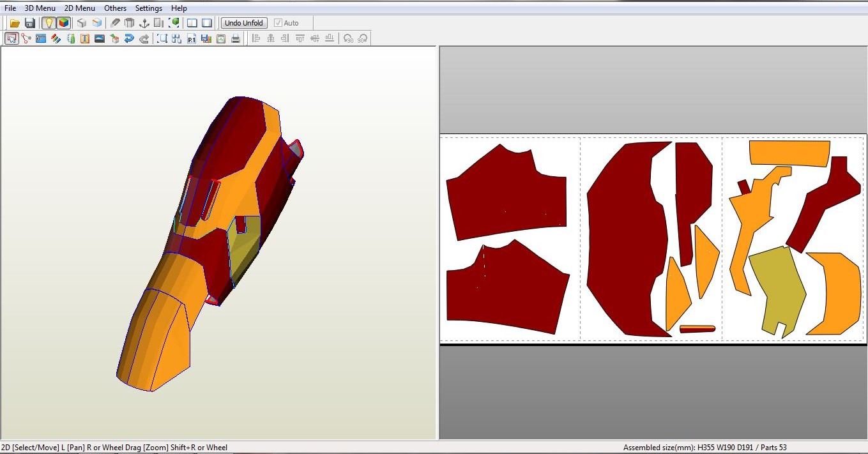This screenshot has width=868, height=454.
Task: Select the orange T text input tool
Action: [85, 38]
